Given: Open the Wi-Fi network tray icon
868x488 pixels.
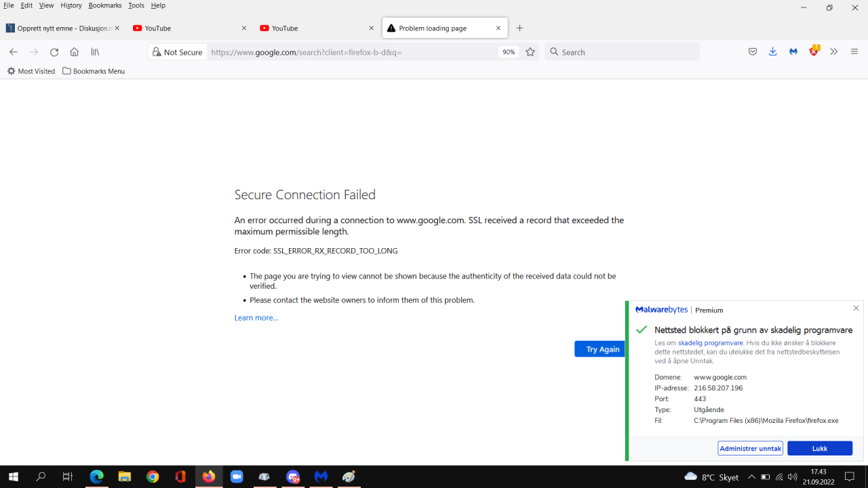Looking at the screenshot, I should 779,477.
